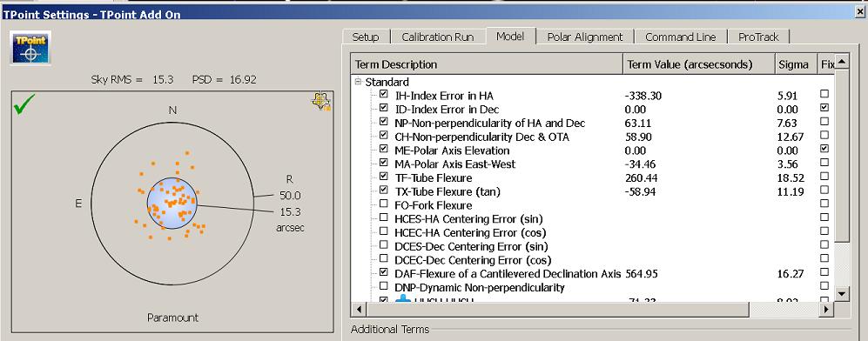Click the green checkmark in scatter plot

24,104
